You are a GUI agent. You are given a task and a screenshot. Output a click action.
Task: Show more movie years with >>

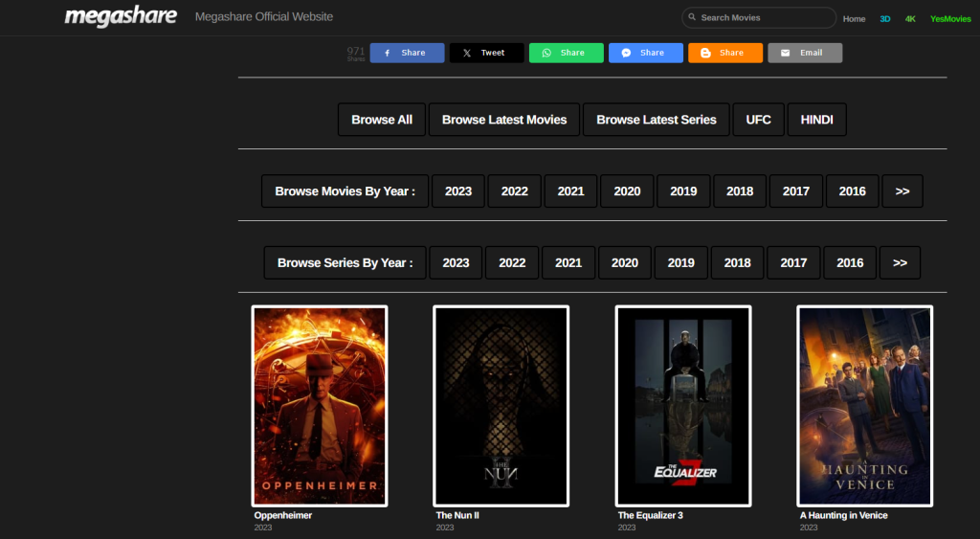click(x=902, y=191)
